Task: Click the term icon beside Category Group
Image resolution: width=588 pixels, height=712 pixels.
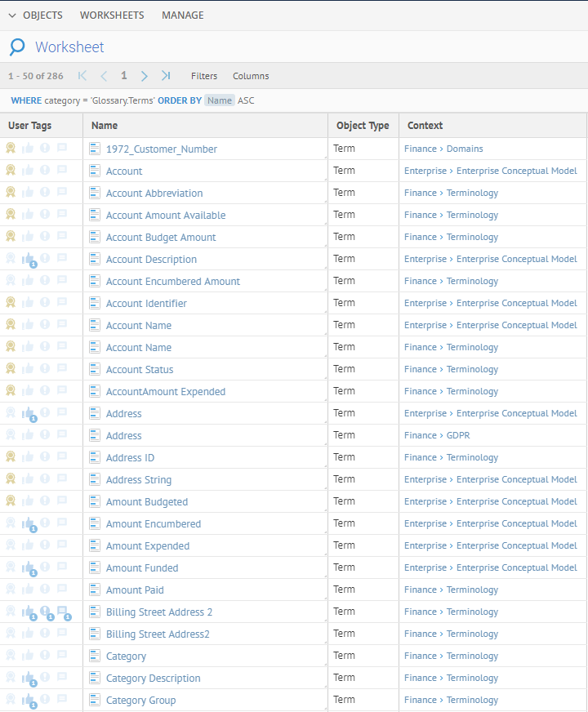Action: (x=95, y=701)
